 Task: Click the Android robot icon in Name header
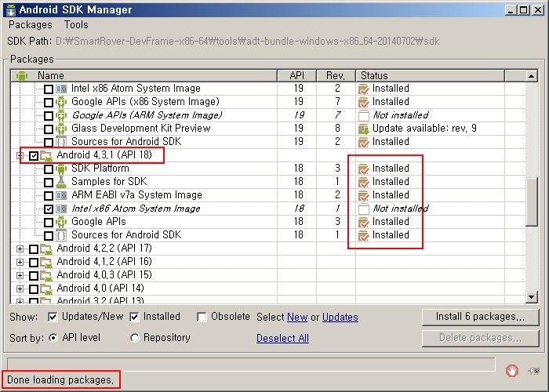click(22, 75)
